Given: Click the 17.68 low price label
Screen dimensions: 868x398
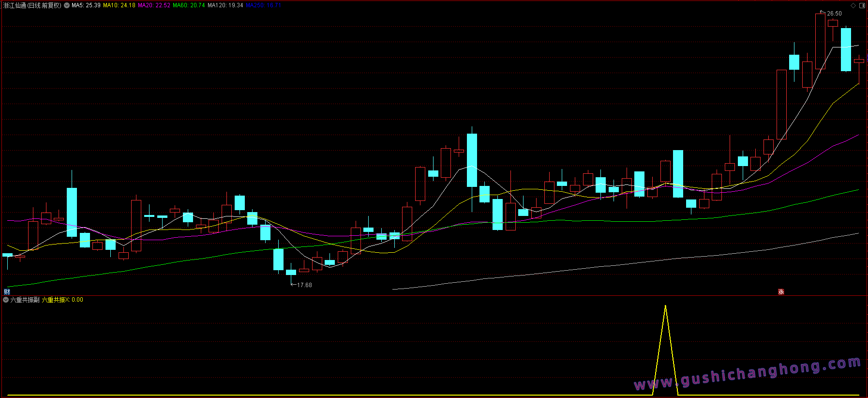Looking at the screenshot, I should point(304,285).
